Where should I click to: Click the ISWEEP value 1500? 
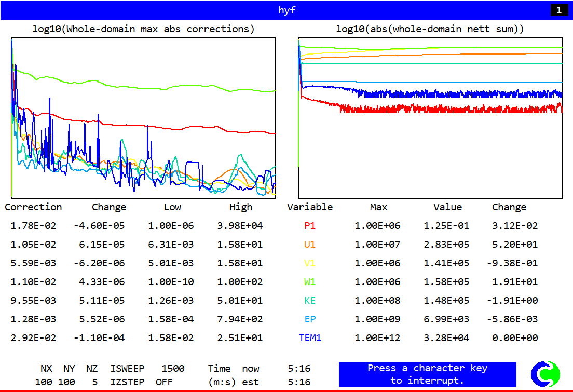point(173,369)
